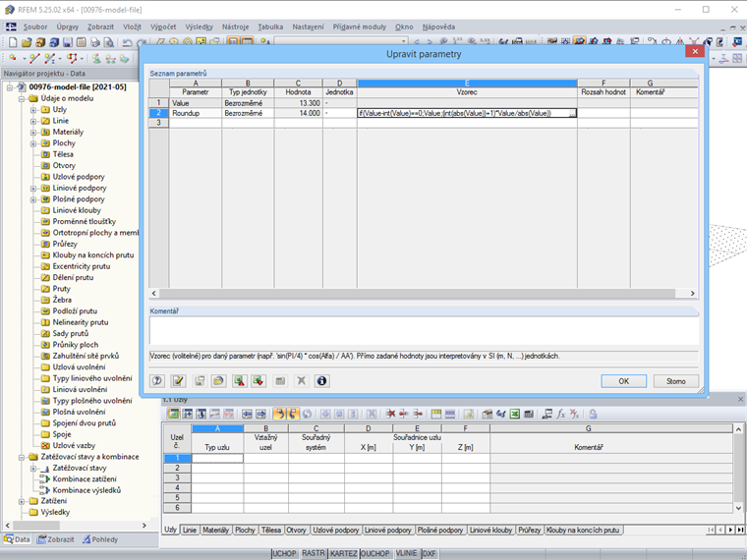Click scroll-right arrow of parameter list

[x=693, y=294]
